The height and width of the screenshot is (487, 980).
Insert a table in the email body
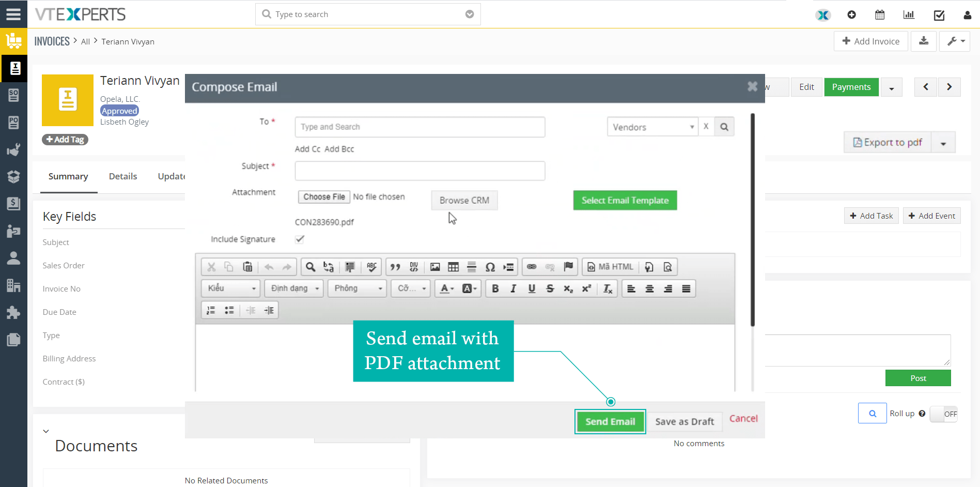tap(453, 267)
